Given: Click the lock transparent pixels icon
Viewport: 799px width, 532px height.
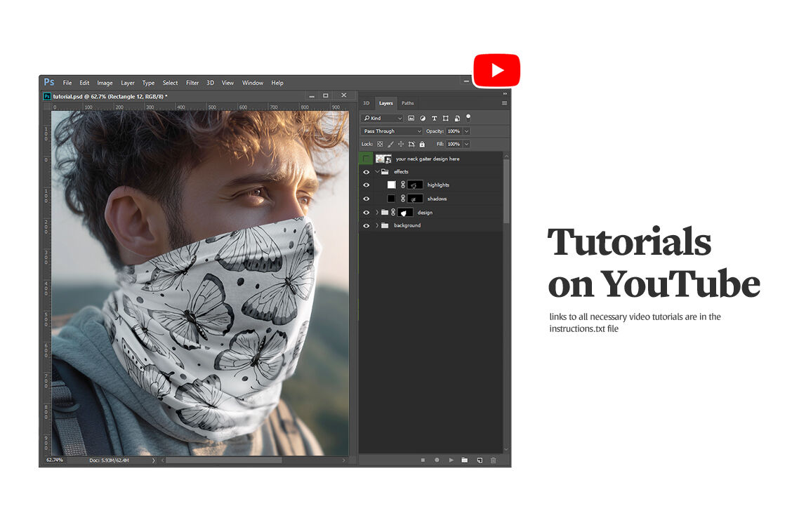Looking at the screenshot, I should pyautogui.click(x=380, y=144).
